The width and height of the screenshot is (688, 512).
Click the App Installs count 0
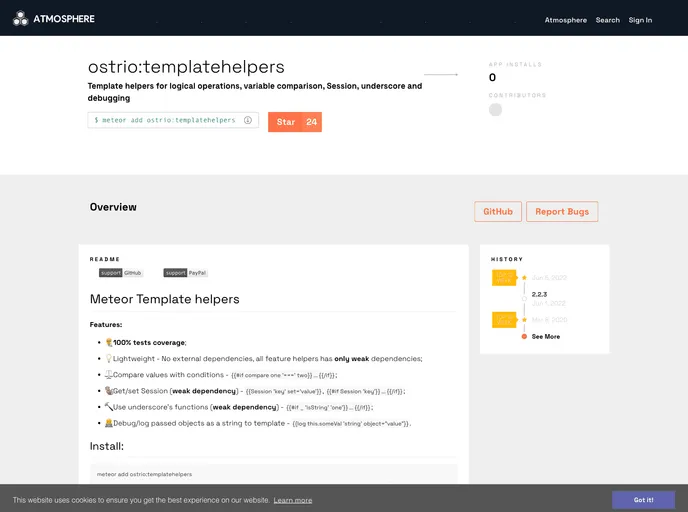[x=492, y=78]
